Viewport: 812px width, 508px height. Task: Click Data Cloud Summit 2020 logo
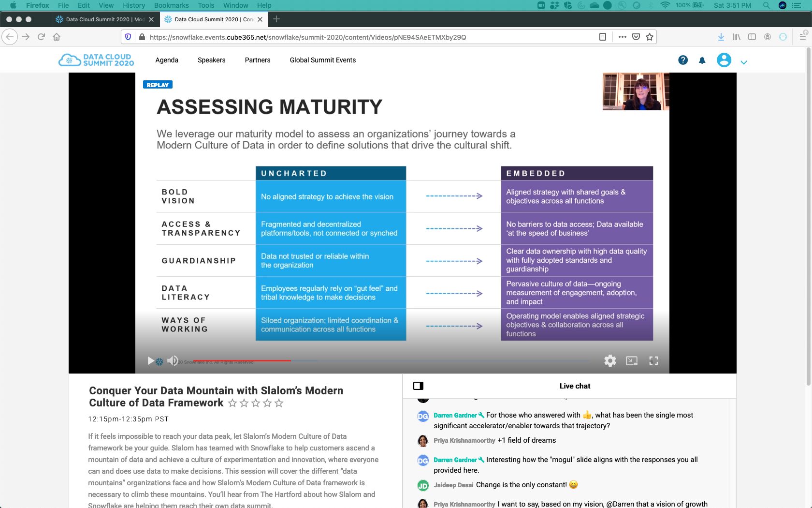pos(96,60)
